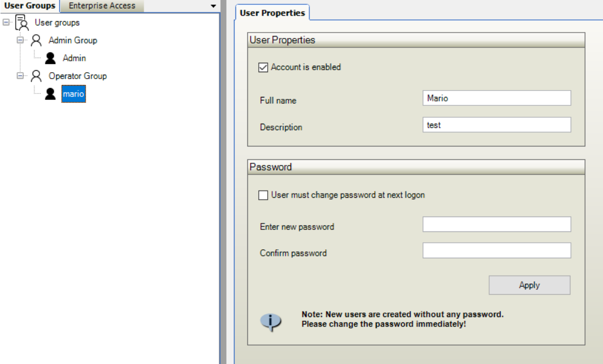
Task: Click the mario user silhouette icon
Action: tap(50, 94)
